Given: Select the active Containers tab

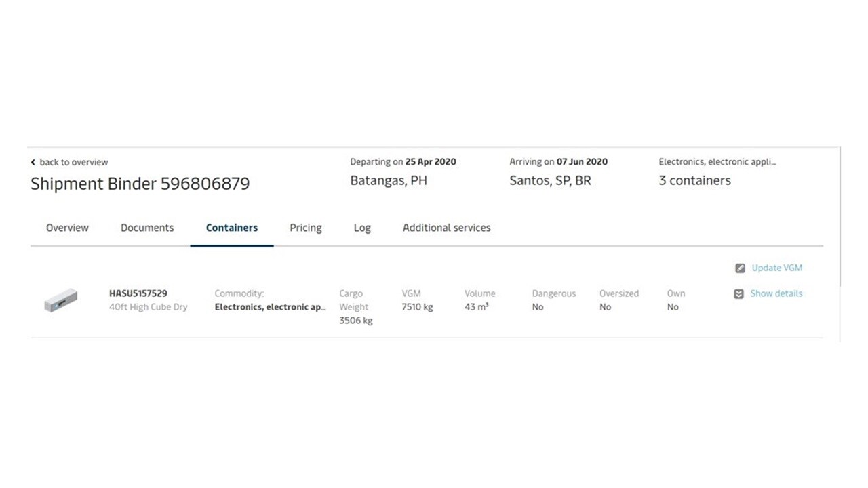Looking at the screenshot, I should 231,228.
